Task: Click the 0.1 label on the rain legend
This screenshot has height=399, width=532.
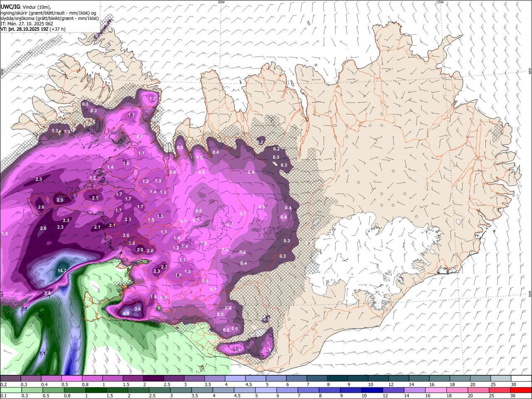Action: (x=3, y=396)
